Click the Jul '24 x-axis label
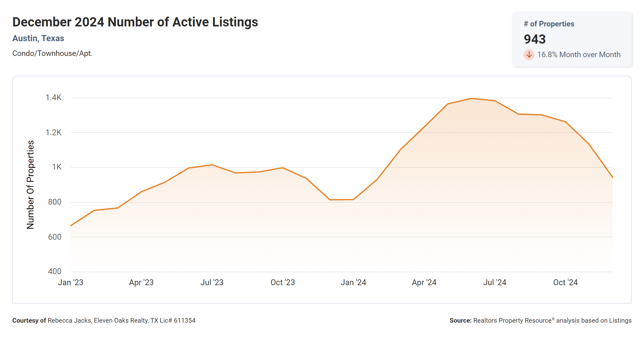The height and width of the screenshot is (338, 644). [x=495, y=282]
